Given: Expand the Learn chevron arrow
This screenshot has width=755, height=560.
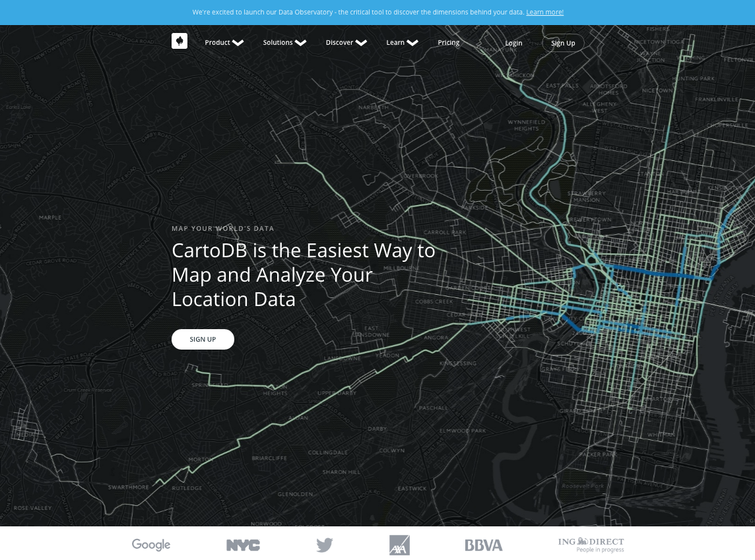Looking at the screenshot, I should [412, 43].
